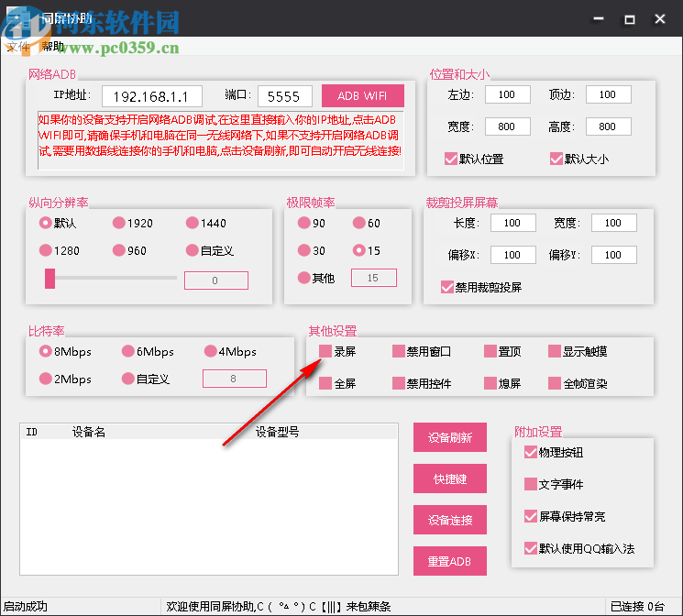Click the custom frame rate box
683x616 pixels.
[374, 278]
